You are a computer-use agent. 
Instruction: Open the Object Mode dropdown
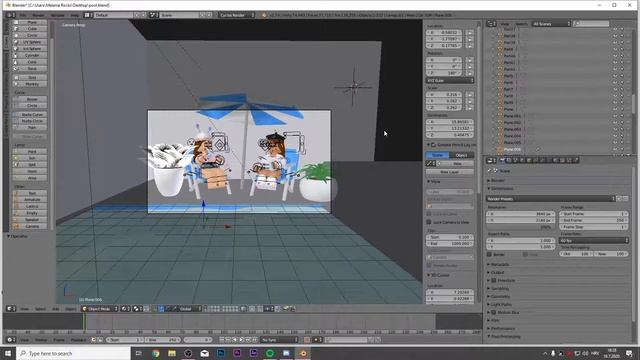pos(100,309)
